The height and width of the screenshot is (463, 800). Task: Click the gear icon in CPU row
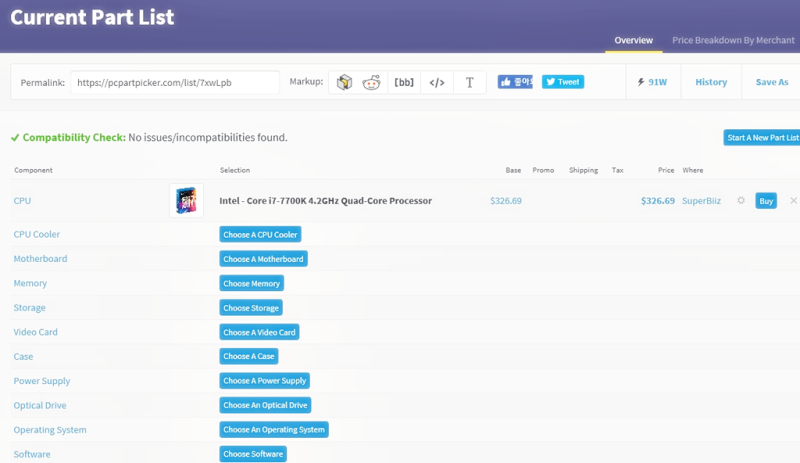(x=741, y=201)
